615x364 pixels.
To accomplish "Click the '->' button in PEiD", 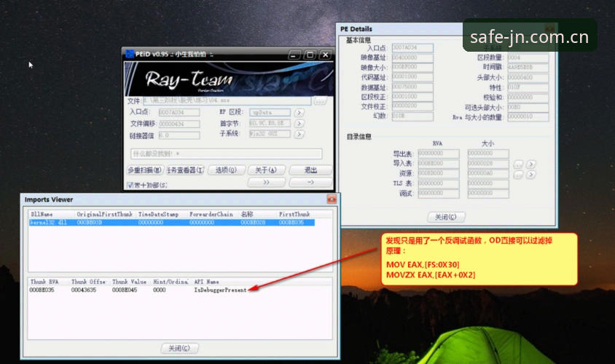I will [310, 182].
